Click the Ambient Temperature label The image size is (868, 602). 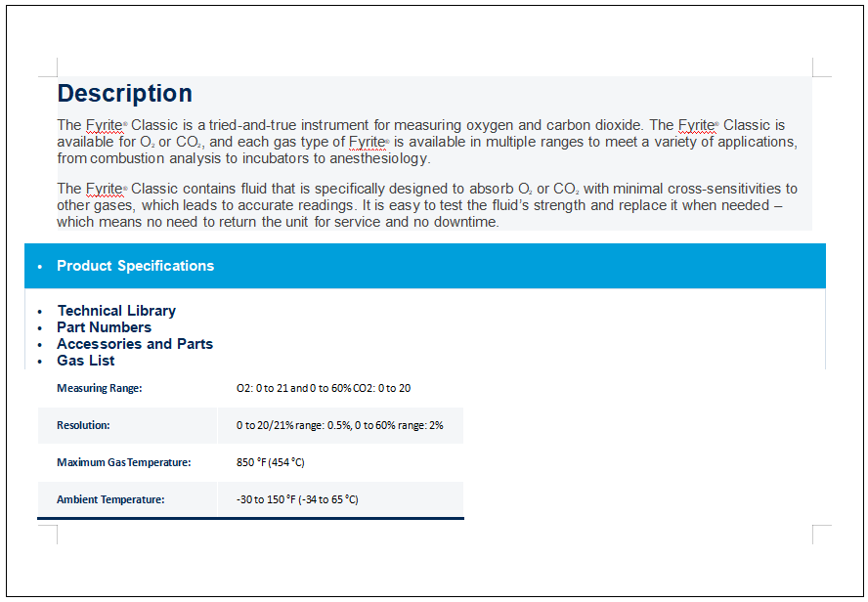tap(110, 499)
